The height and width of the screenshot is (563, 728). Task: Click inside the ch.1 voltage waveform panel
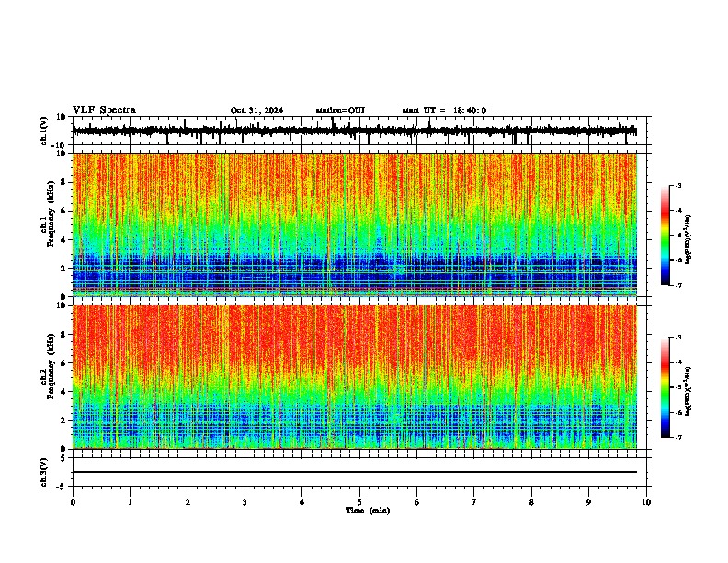pos(361,131)
